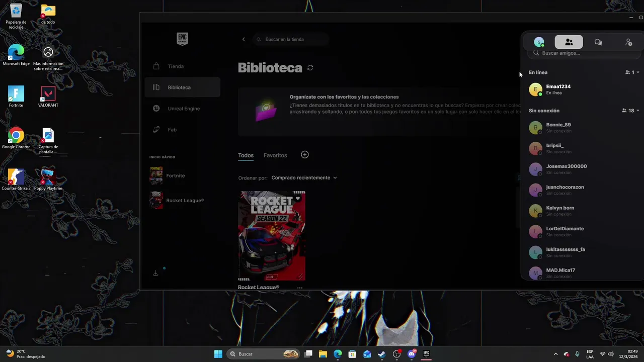
Task: Refresh the library with the reload icon
Action: 310,68
